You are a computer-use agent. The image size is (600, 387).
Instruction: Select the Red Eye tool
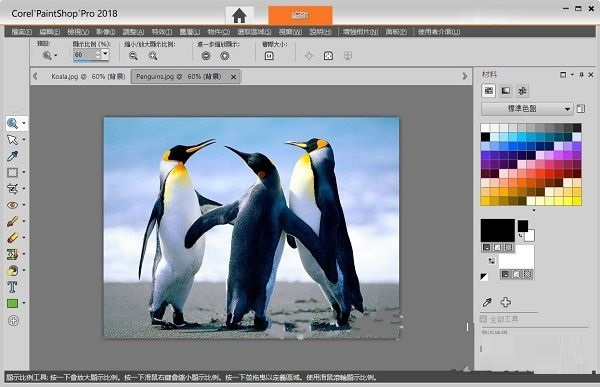tap(12, 205)
